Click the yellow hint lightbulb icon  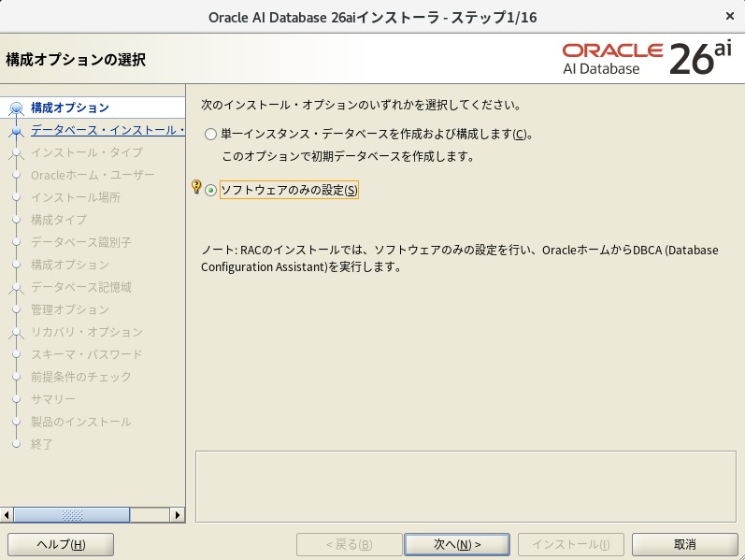195,186
